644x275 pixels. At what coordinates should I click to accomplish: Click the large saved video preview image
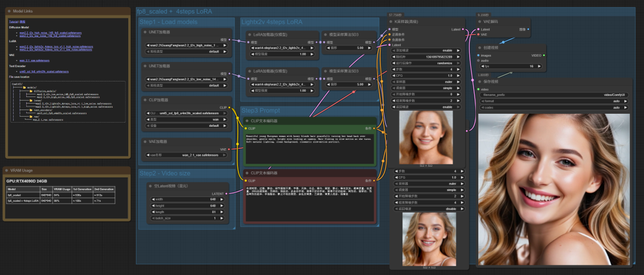point(553,189)
